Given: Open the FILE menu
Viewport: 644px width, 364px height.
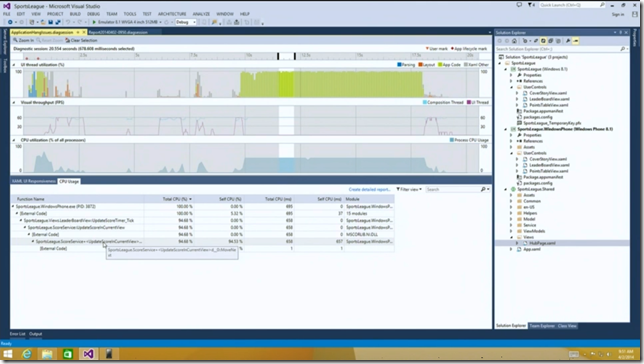Looking at the screenshot, I should click(7, 14).
